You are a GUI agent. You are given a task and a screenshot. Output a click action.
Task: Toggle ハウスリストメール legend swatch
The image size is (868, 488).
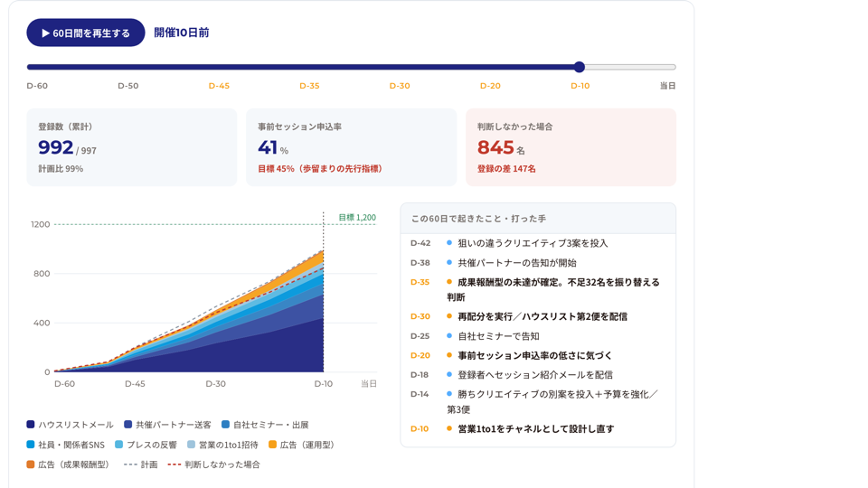click(31, 425)
